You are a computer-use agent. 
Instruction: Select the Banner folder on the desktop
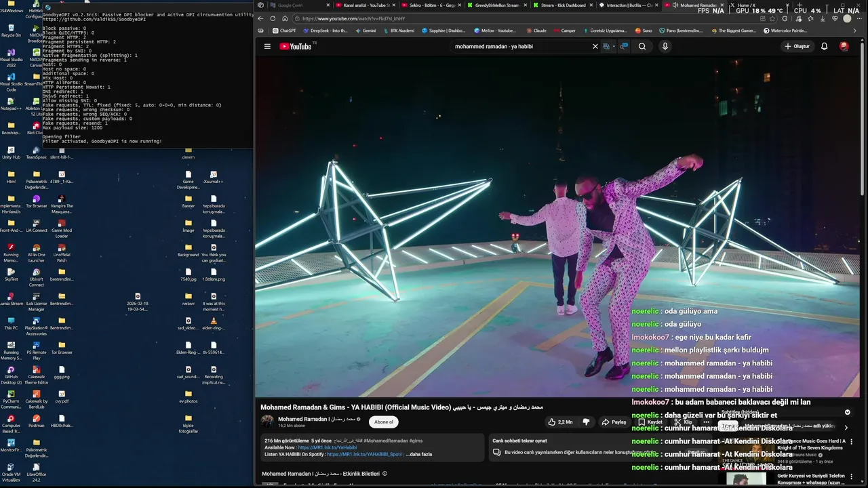click(188, 201)
